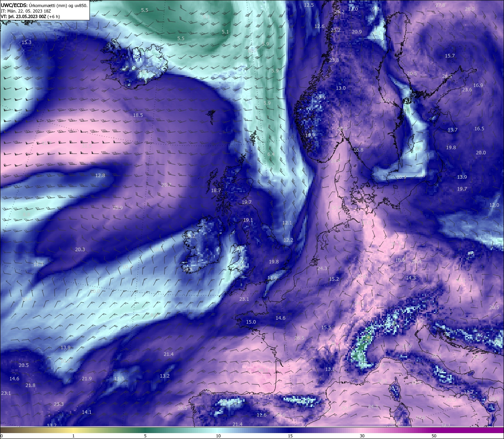The width and height of the screenshot is (504, 439).
Task: Click the 15.7 value over Finland
Action: click(x=450, y=56)
